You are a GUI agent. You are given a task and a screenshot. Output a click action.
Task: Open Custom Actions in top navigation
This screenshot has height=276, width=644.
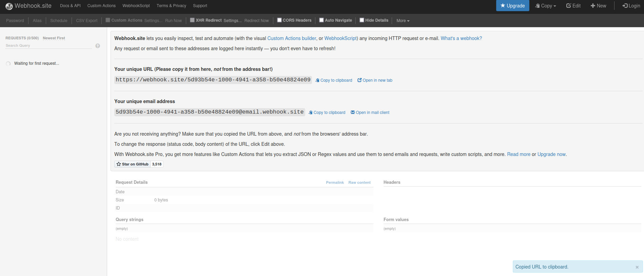click(101, 6)
